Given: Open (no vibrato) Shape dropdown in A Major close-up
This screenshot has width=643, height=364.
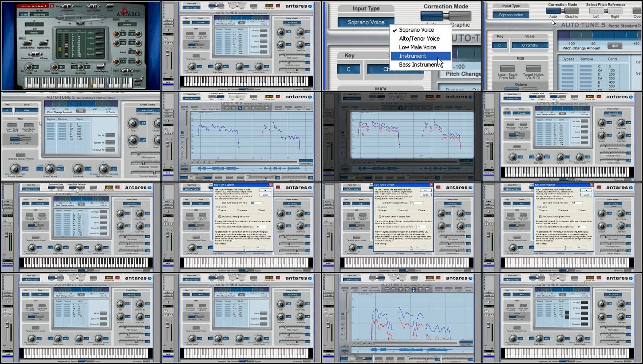Looking at the screenshot, I should point(147,110).
